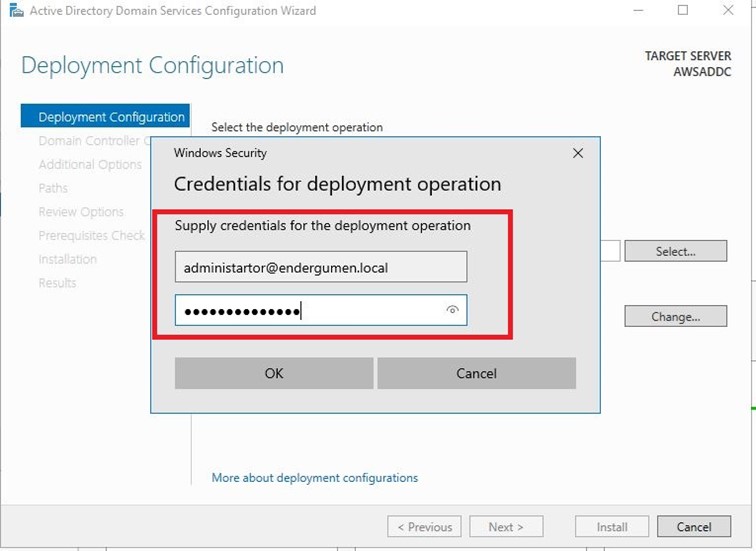The image size is (756, 551).
Task: Select Installation step in sidebar
Action: coord(68,259)
